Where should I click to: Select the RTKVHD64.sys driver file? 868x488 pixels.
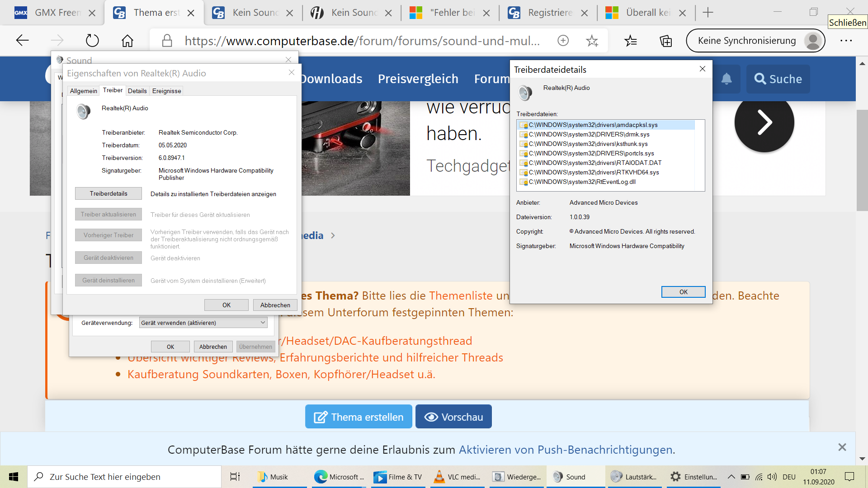coord(594,172)
